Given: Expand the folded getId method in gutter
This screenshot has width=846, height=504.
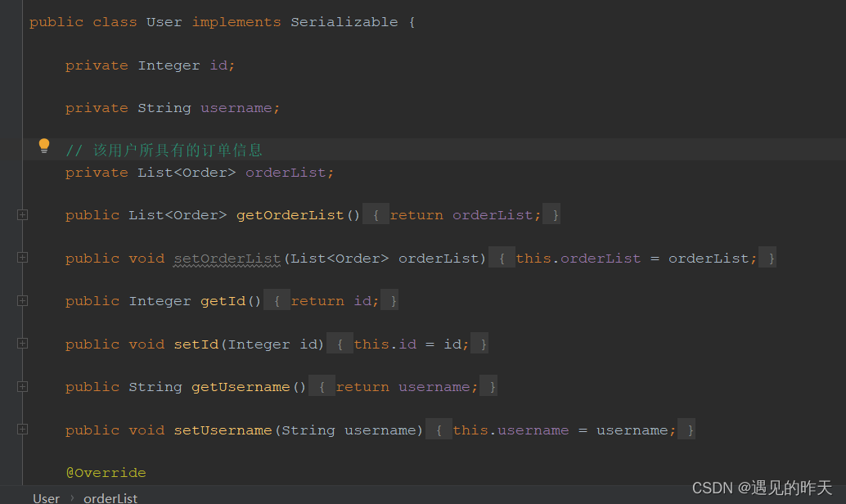Looking at the screenshot, I should pyautogui.click(x=23, y=300).
